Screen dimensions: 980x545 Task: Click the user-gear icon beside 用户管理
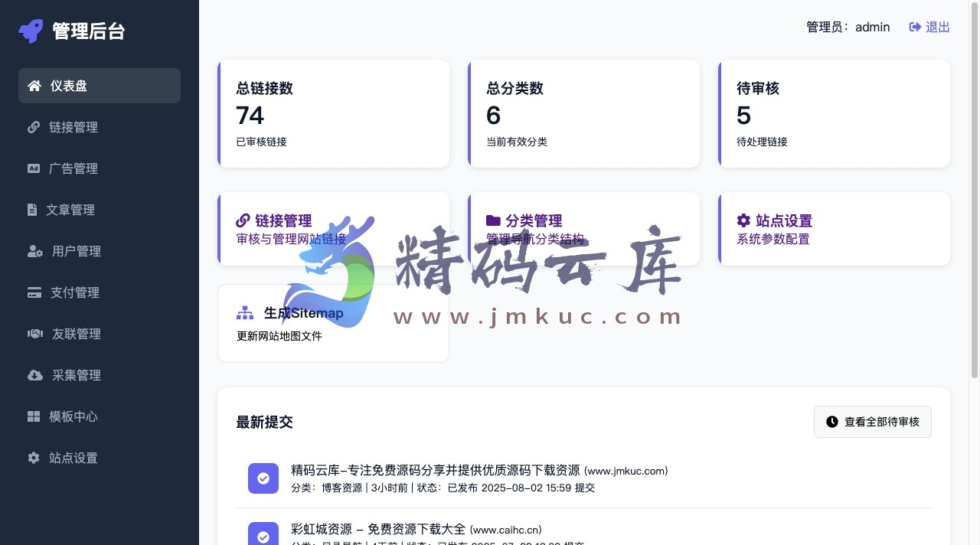tap(35, 251)
